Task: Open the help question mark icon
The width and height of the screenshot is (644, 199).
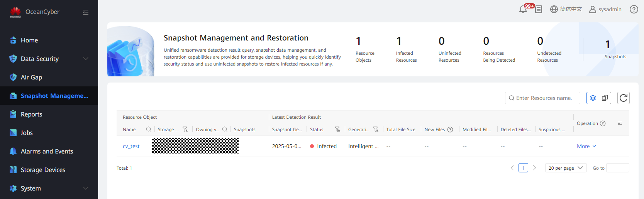Action: point(634,9)
